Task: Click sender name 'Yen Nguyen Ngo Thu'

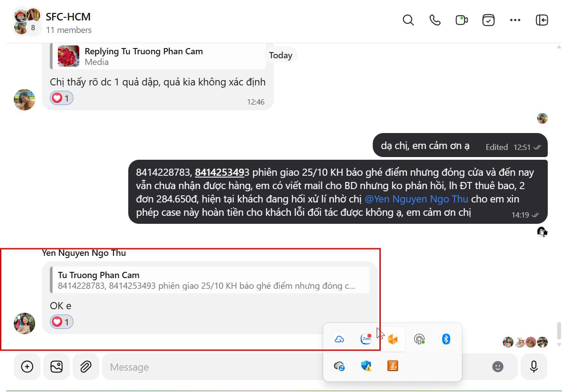Action: [x=84, y=253]
